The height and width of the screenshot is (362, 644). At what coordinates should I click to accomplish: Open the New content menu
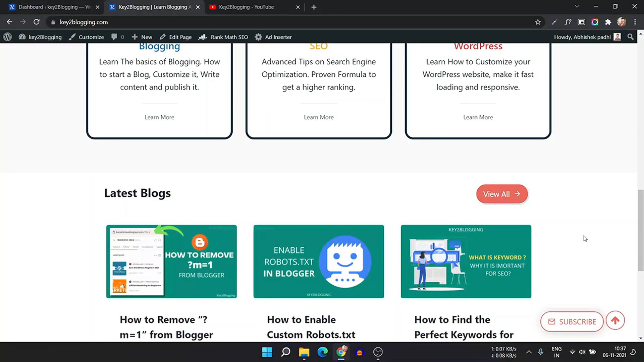[142, 37]
